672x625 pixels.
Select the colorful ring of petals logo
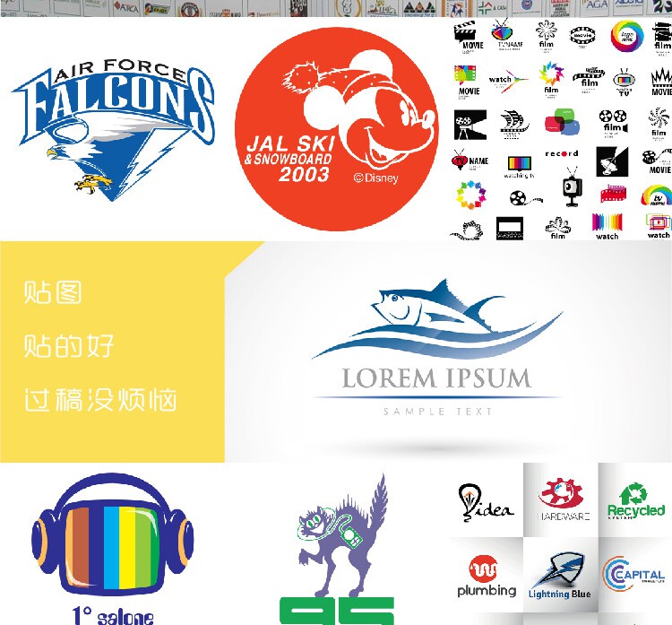click(x=471, y=195)
